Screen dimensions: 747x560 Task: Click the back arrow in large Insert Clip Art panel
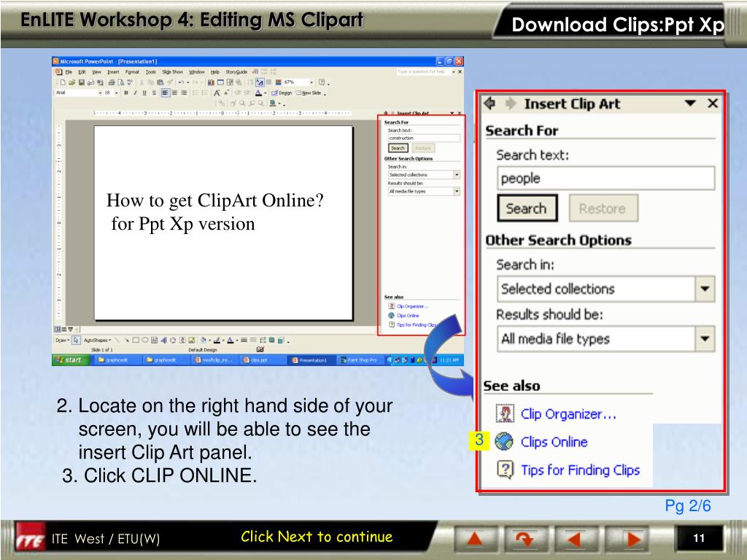click(x=489, y=103)
